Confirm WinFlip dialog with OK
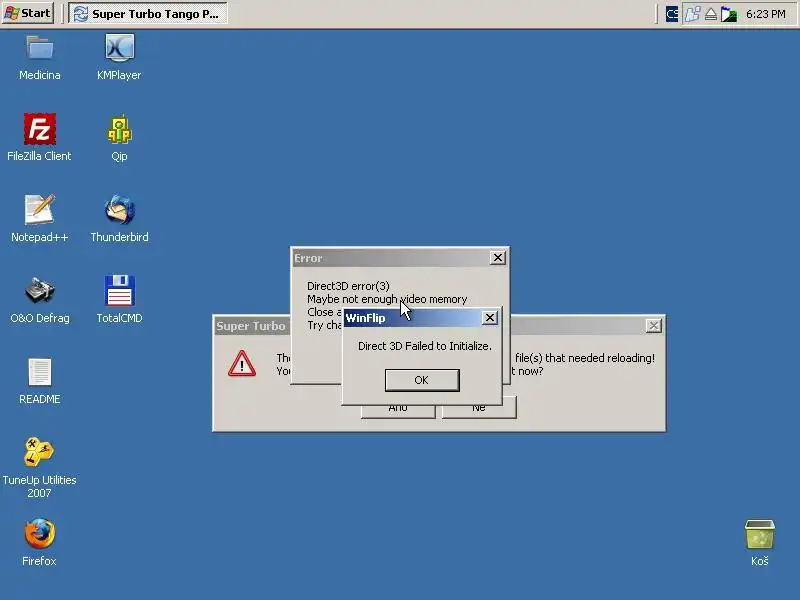This screenshot has width=800, height=600. [x=422, y=380]
